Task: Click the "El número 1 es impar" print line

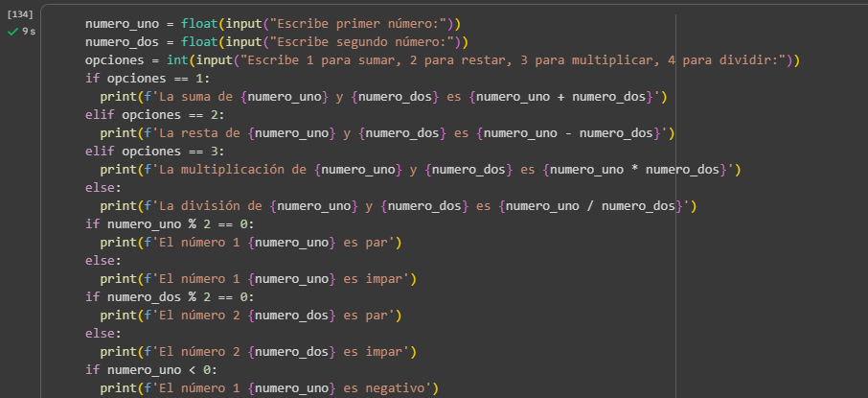Action: pos(258,278)
